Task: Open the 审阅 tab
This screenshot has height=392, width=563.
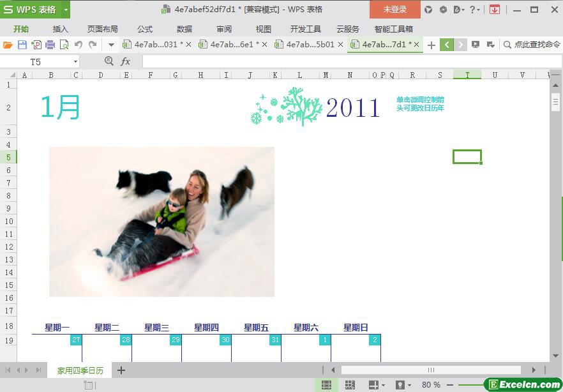Action: tap(224, 29)
